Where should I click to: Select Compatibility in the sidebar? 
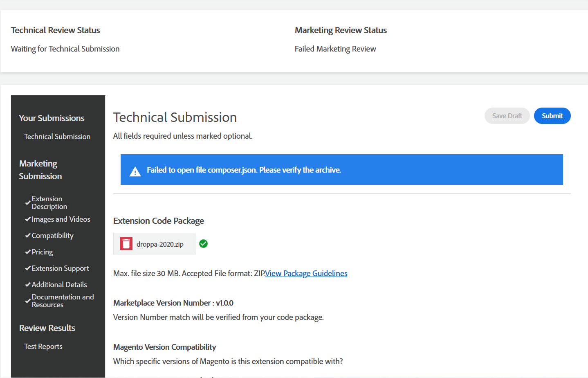(x=52, y=236)
